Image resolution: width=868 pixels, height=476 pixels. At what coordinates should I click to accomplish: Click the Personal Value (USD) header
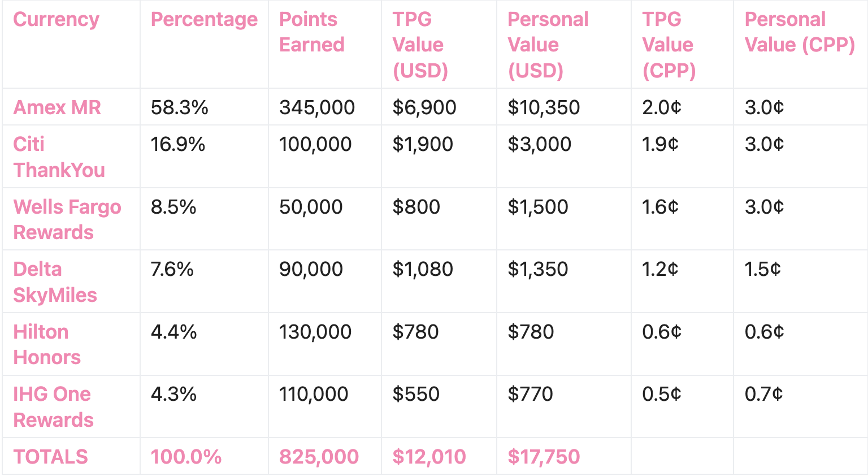(548, 45)
